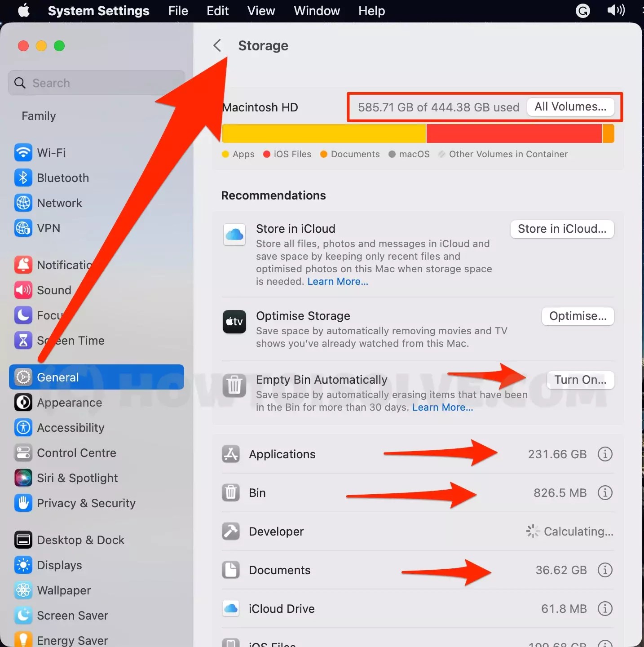
Task: Click the Apple TV Optimise Storage icon
Action: click(x=234, y=322)
